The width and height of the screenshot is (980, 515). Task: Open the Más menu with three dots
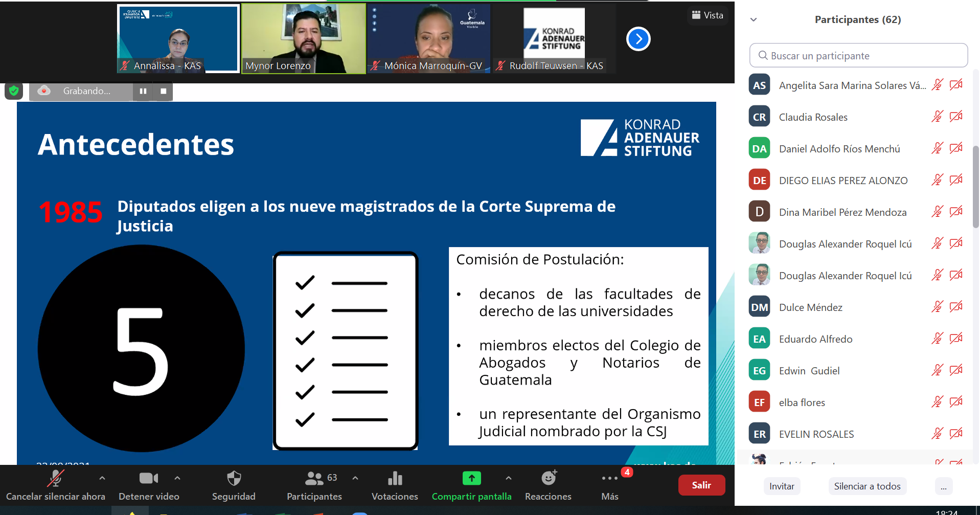[x=609, y=479]
